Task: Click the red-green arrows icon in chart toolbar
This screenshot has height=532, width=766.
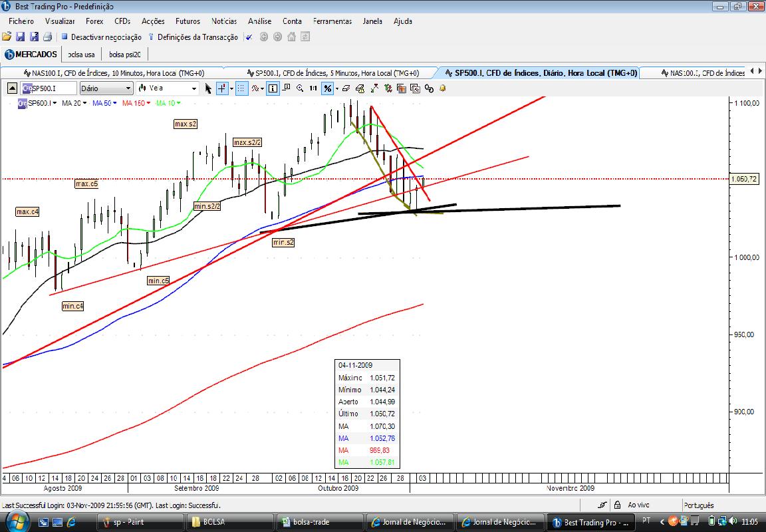Action: (x=388, y=88)
